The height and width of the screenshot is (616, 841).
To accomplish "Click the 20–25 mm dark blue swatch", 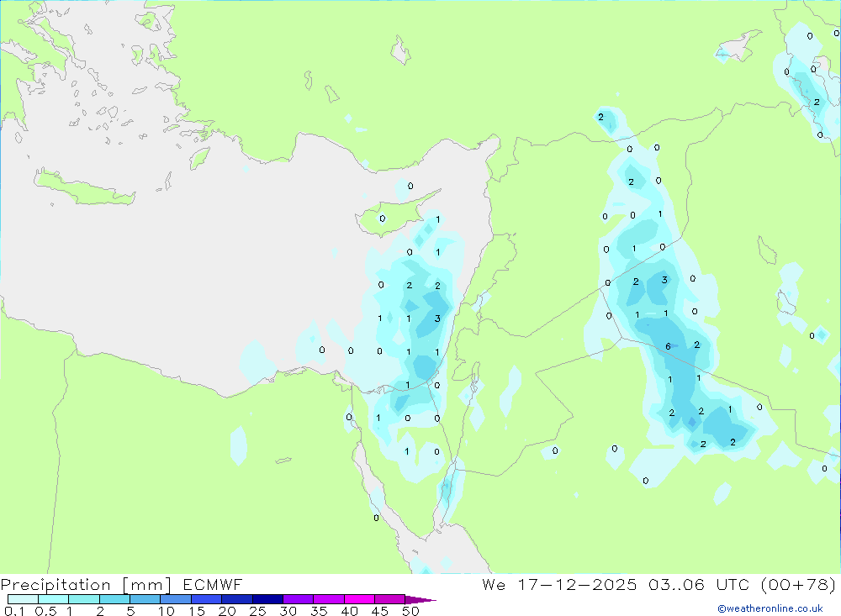I will (237, 599).
